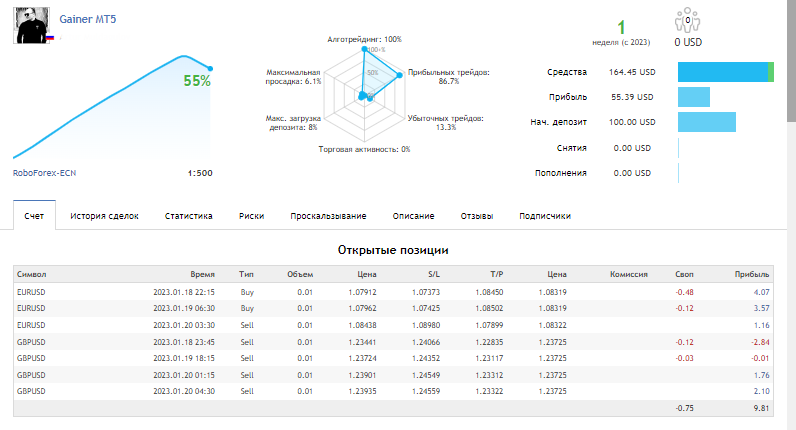Screen dimensions: 796x430
Task: Sort table by Объем column header
Action: [300, 274]
